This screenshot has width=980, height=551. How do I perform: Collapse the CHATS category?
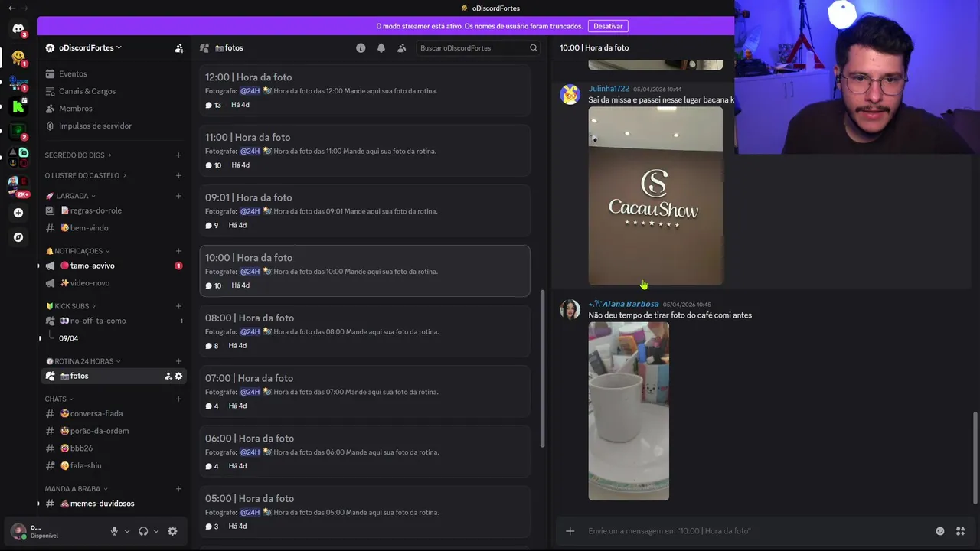(59, 399)
